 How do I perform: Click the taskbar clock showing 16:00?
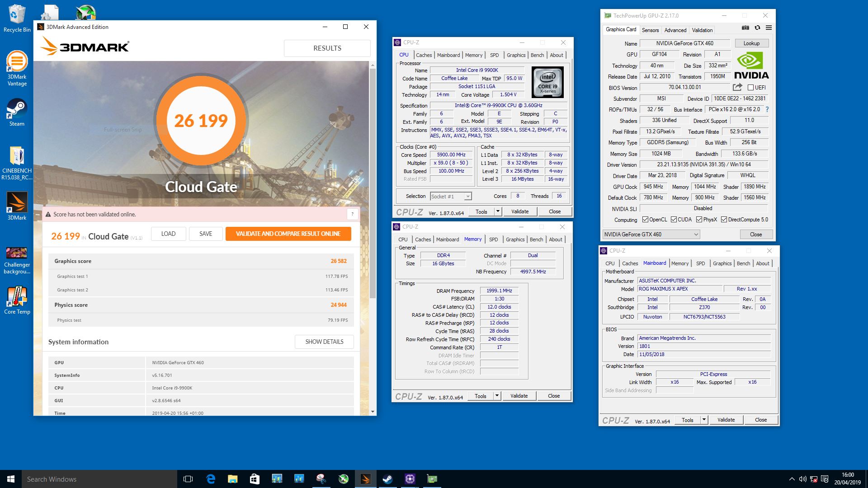pyautogui.click(x=847, y=479)
